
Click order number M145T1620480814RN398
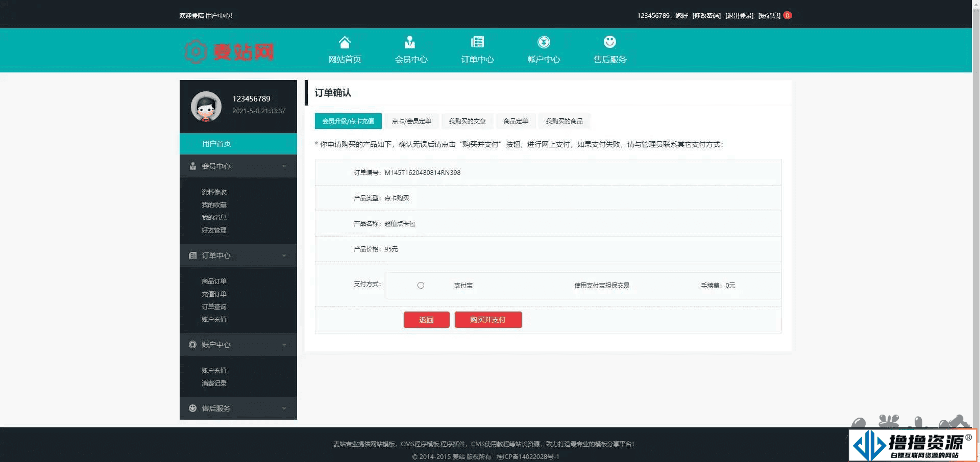click(423, 173)
